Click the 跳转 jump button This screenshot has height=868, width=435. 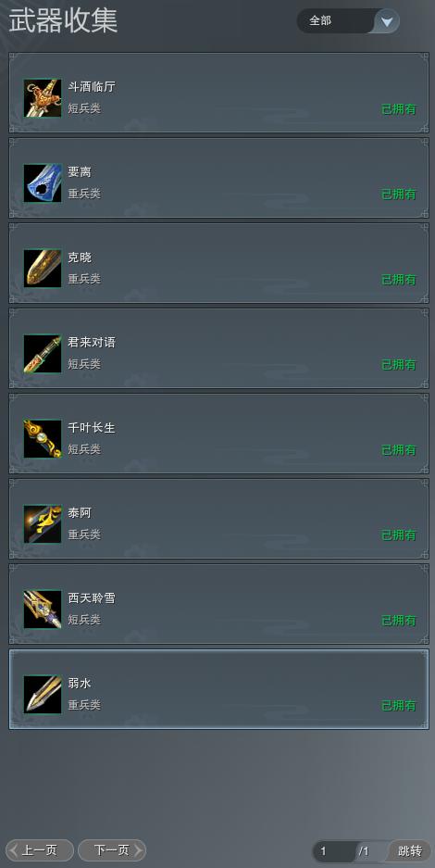click(410, 850)
